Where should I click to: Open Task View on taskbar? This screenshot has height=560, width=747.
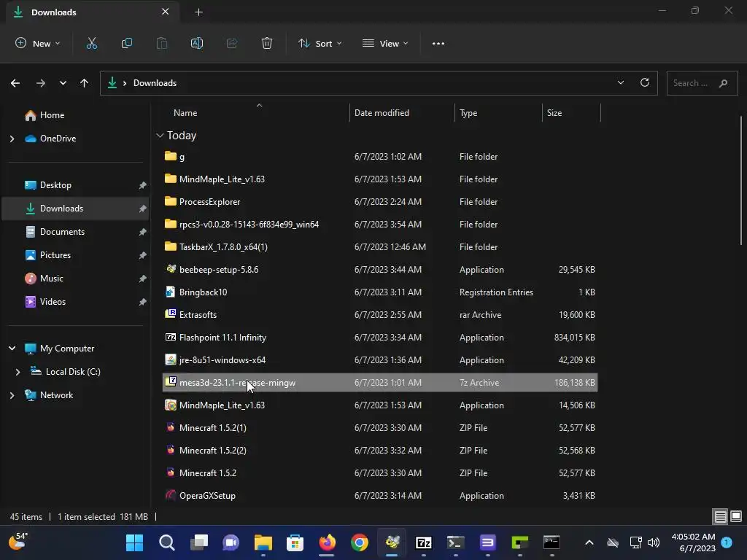click(198, 542)
